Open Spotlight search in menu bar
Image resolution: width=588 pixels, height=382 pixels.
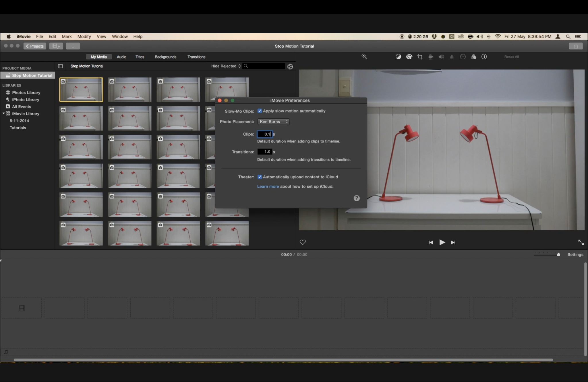[x=568, y=36]
